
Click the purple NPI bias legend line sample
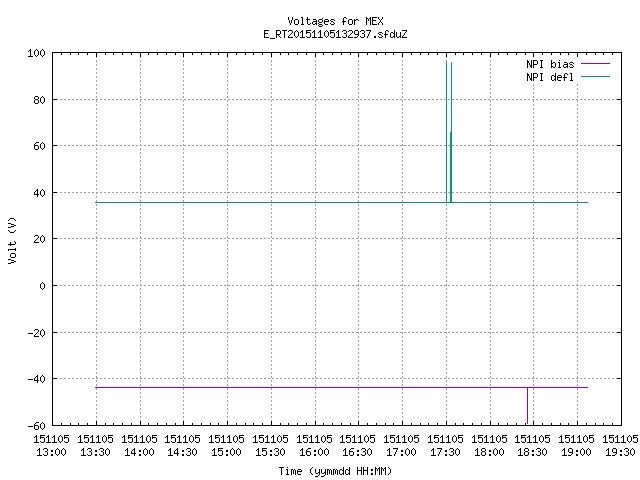point(595,64)
